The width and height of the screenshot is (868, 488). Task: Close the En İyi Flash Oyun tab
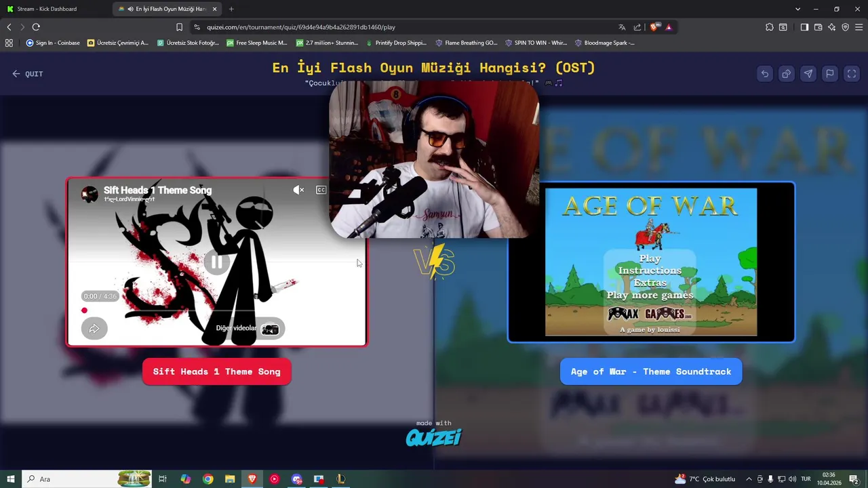[x=215, y=9]
